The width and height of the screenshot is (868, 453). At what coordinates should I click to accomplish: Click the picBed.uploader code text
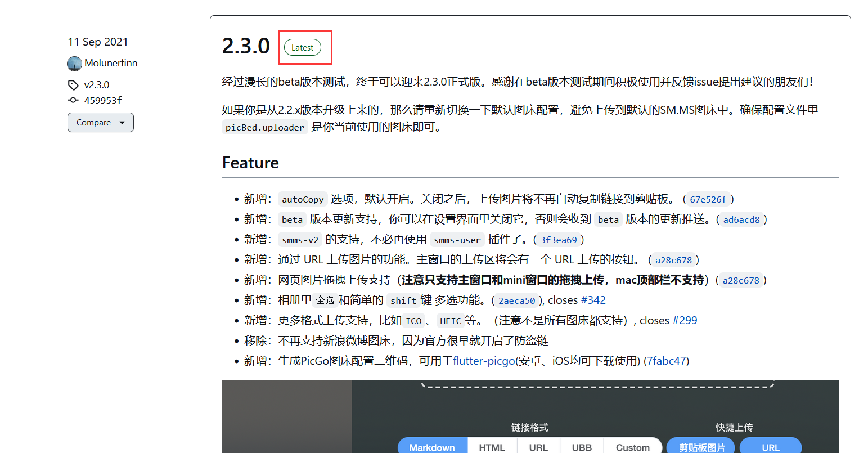[265, 127]
